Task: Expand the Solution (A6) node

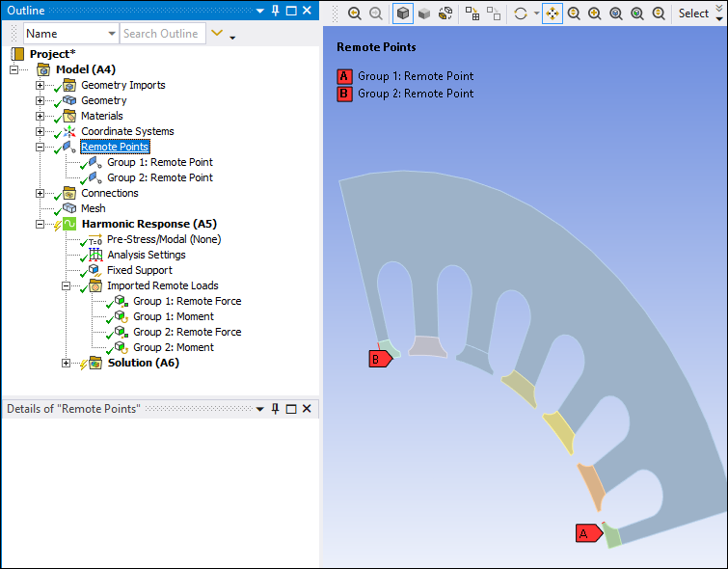Action: 67,363
